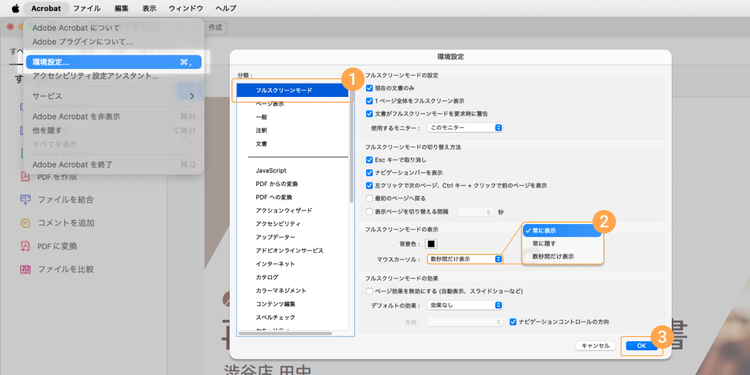Toggle ナビゲーションコントロールの方向 checkbox

[x=514, y=322]
